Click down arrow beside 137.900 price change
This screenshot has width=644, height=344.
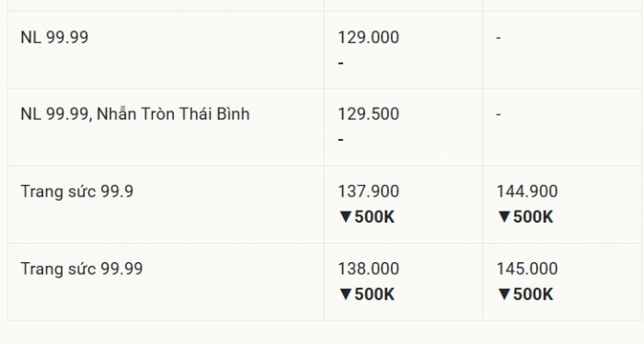point(345,217)
